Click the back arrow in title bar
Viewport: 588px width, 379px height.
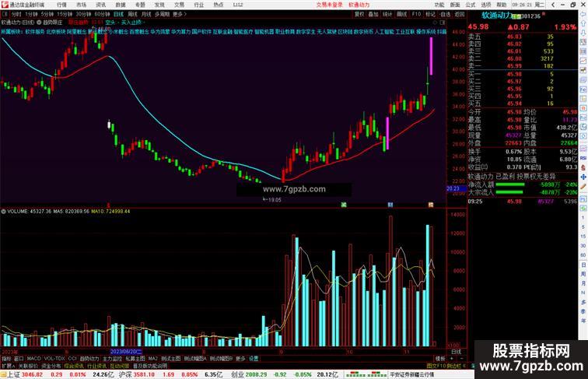[x=553, y=5]
